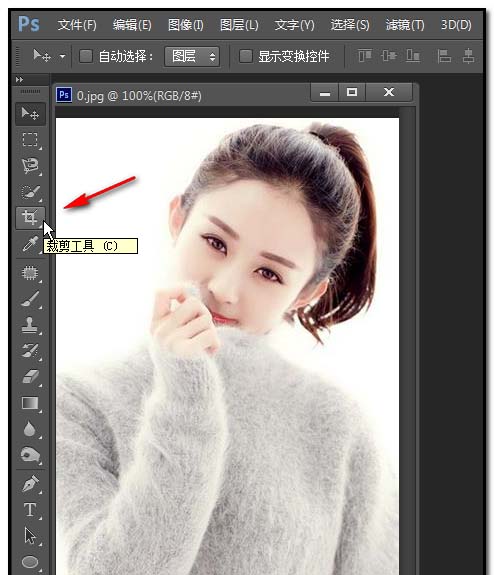The width and height of the screenshot is (494, 575).
Task: Close the 0.jpg document window
Action: tap(389, 92)
